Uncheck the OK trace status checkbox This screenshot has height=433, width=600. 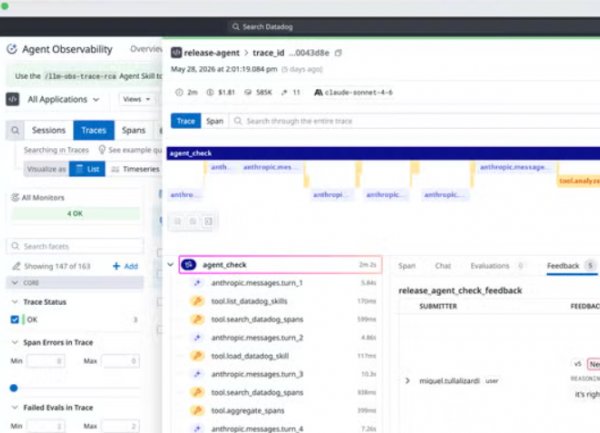coord(15,319)
